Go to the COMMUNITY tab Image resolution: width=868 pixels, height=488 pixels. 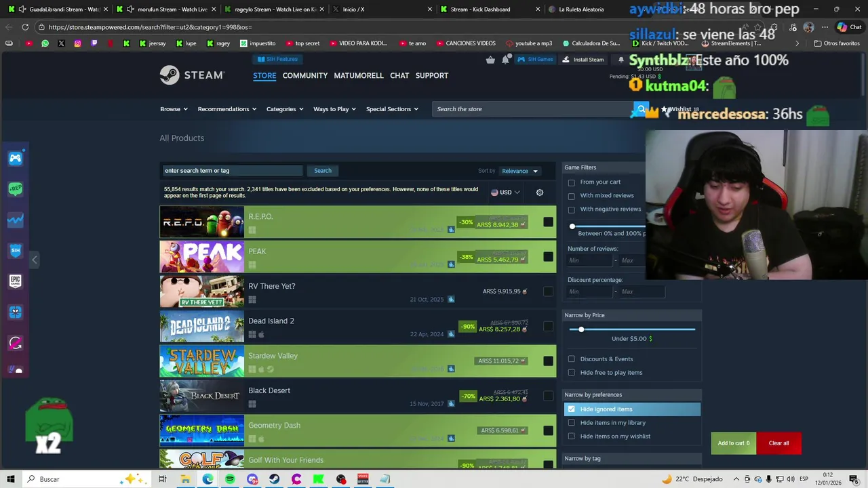(x=305, y=75)
